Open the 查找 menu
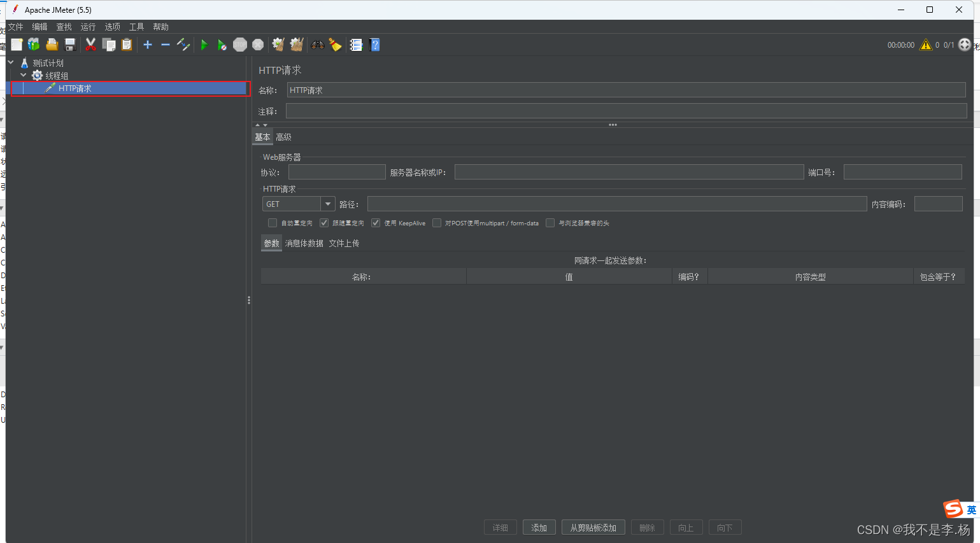 pyautogui.click(x=64, y=27)
